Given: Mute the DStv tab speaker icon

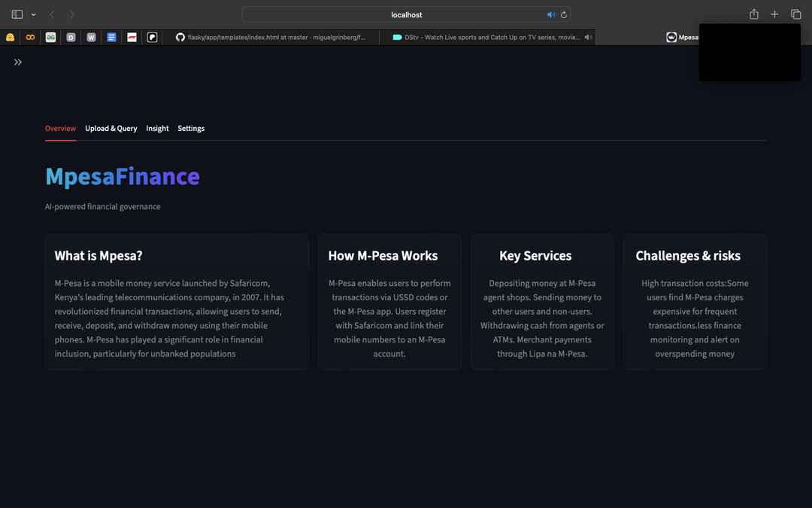Looking at the screenshot, I should click(x=588, y=37).
